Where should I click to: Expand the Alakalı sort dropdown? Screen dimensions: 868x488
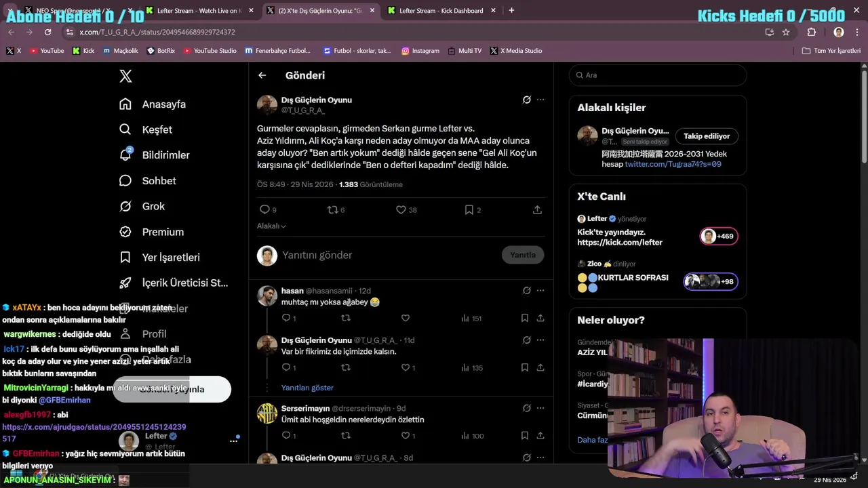coord(271,226)
